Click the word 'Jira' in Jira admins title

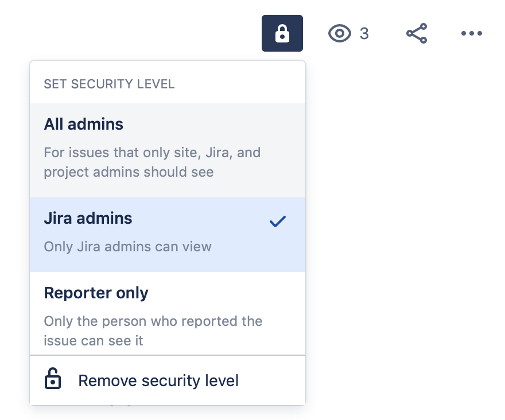click(58, 218)
